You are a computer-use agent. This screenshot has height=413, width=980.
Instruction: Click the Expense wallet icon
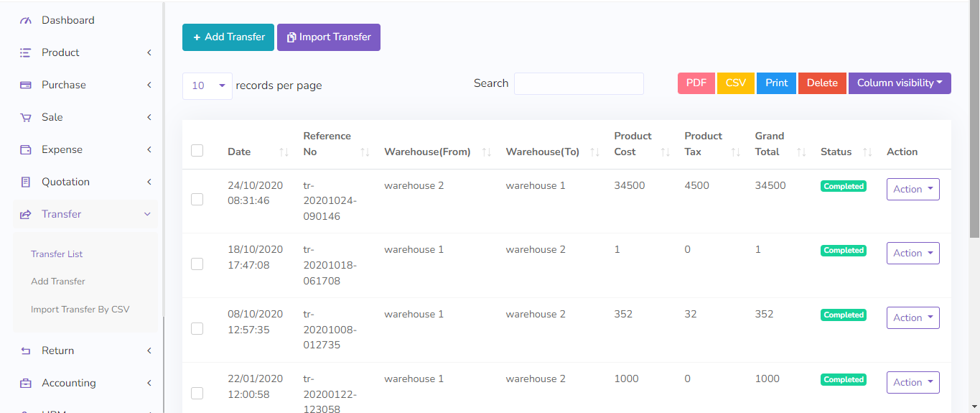(x=26, y=150)
